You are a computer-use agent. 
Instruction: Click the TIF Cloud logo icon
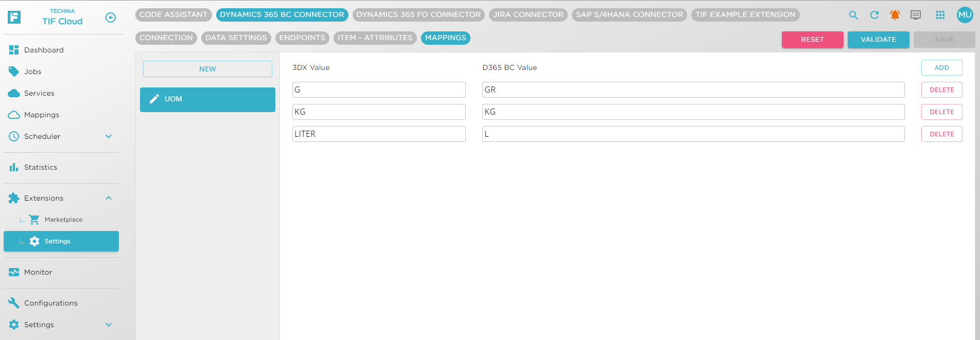(x=14, y=17)
